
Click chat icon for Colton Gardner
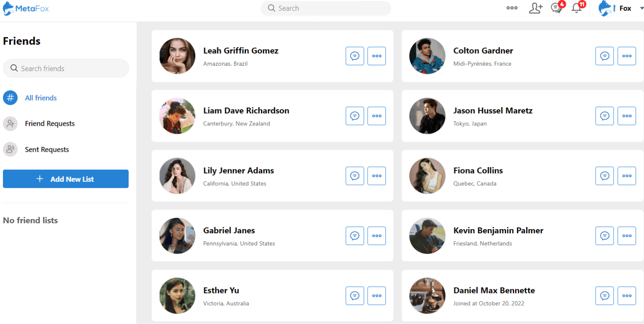click(x=604, y=56)
